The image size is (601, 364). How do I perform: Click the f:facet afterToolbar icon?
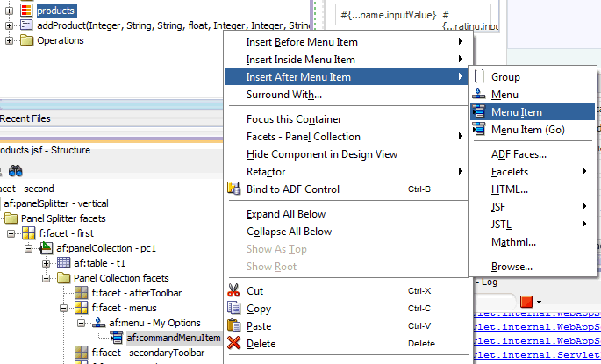tap(82, 293)
